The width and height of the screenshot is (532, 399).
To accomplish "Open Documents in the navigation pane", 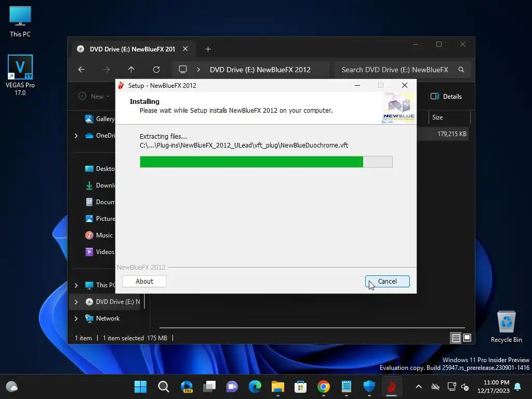I will coord(100,202).
